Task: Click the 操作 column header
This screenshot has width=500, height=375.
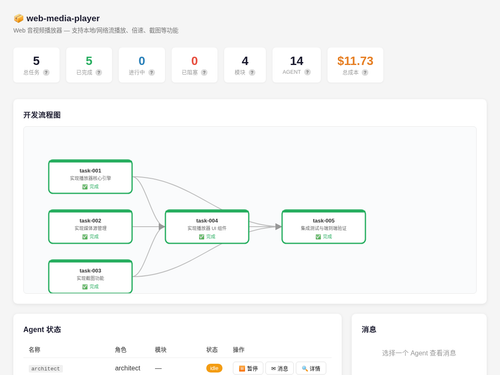Action: [238, 350]
